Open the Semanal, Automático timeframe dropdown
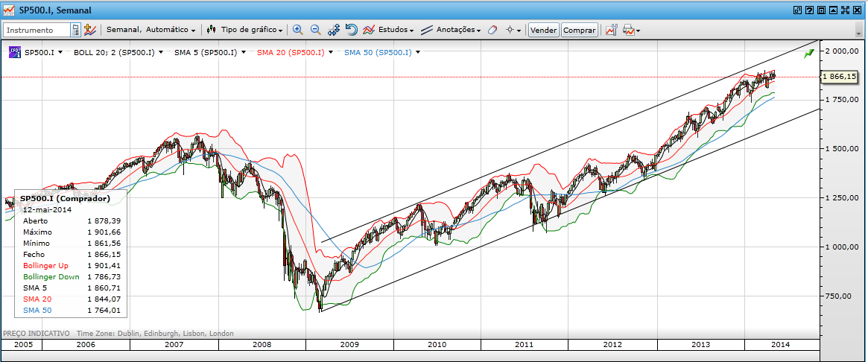 pos(151,30)
